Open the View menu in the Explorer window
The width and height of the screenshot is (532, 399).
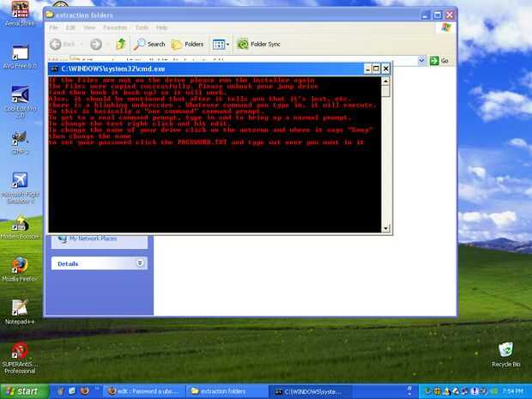click(89, 27)
